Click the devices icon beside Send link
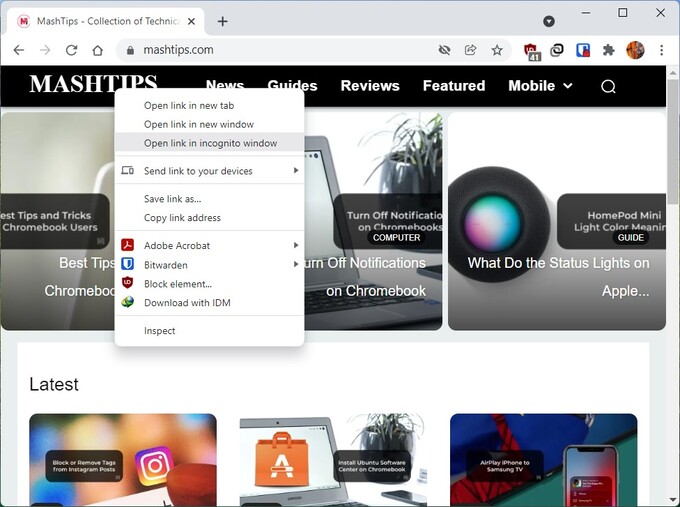Viewport: 680px width, 507px height. 128,170
